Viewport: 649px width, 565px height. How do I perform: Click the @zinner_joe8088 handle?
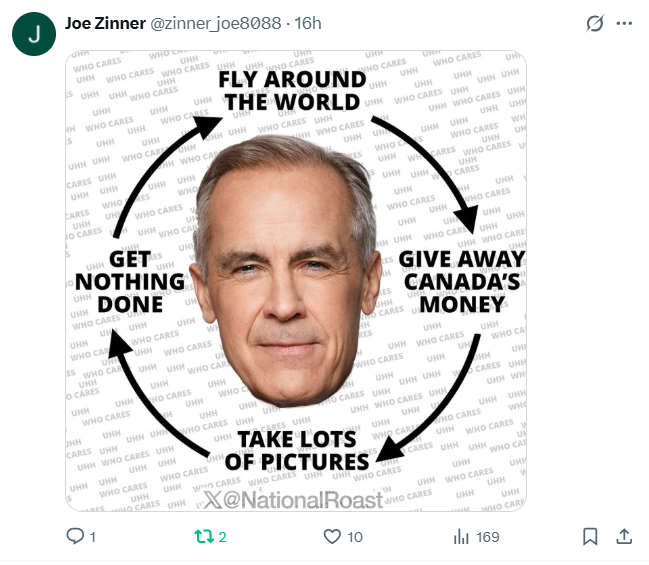tap(216, 23)
